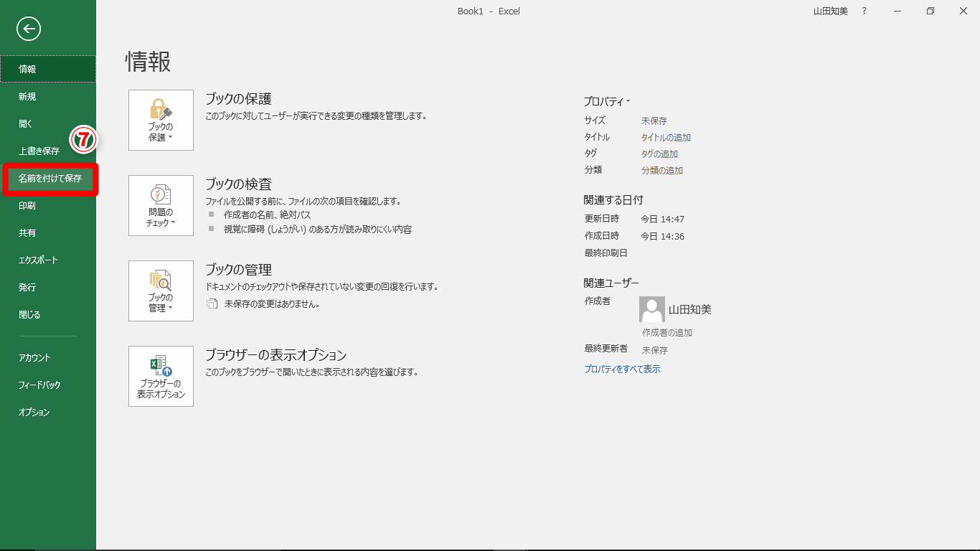Open アカウント settings
Image resolution: width=980 pixels, height=551 pixels.
tap(48, 357)
